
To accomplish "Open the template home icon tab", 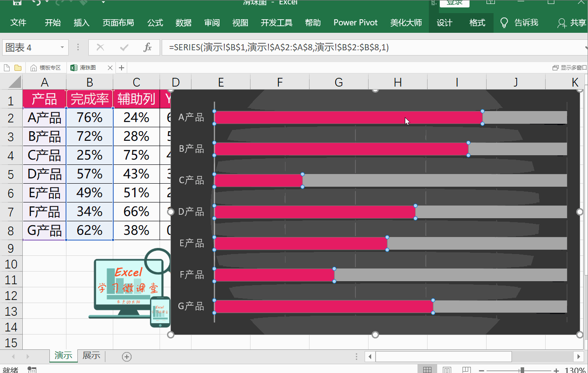I will (45, 68).
